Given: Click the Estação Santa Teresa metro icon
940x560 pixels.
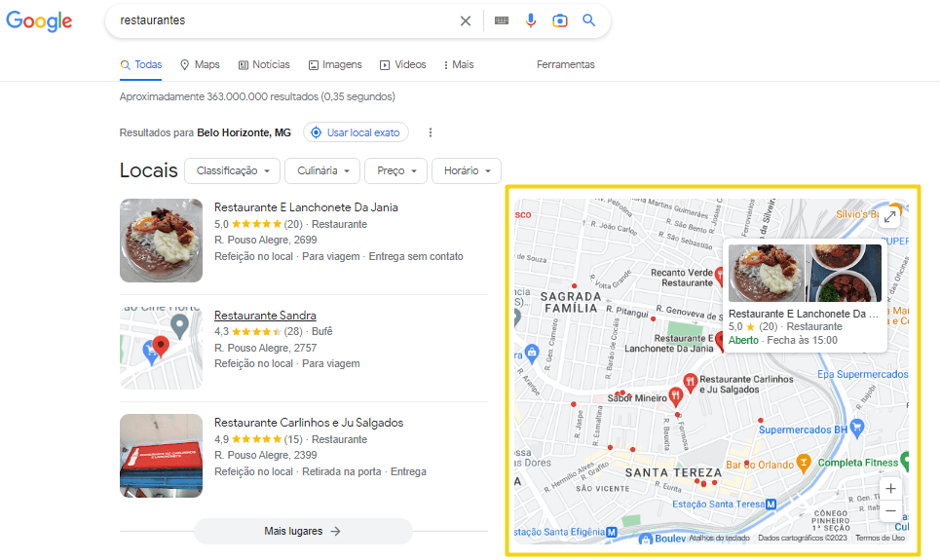Looking at the screenshot, I should (771, 504).
